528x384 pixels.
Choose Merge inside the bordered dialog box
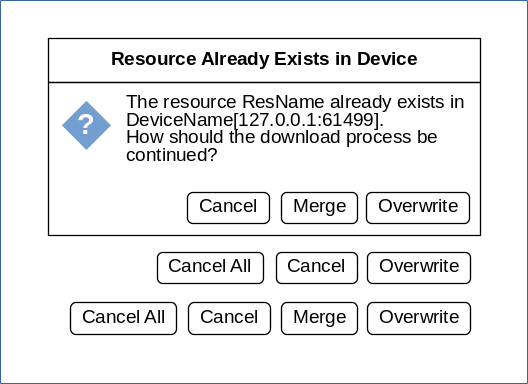tap(319, 208)
